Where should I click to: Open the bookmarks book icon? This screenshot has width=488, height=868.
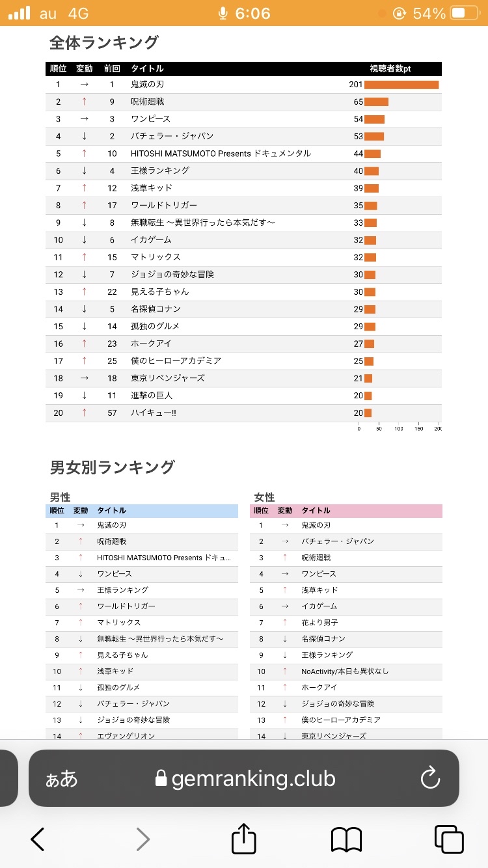[346, 839]
